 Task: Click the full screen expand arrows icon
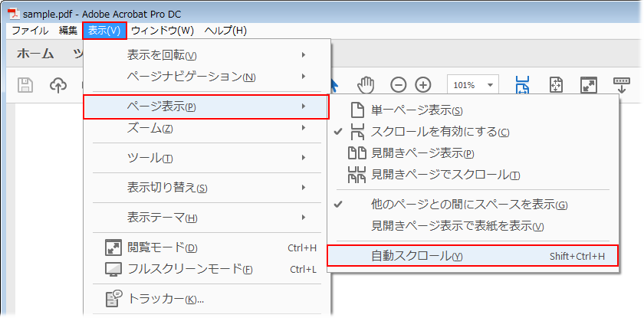point(589,85)
